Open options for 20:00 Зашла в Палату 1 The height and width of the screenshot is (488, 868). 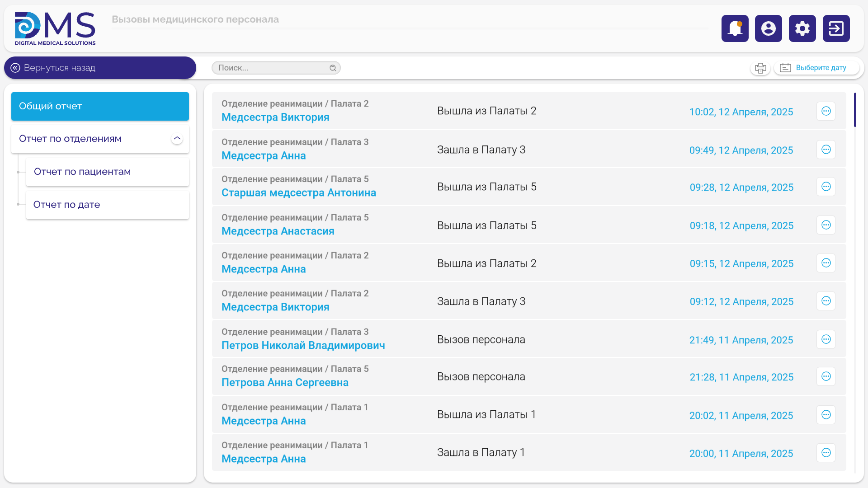click(826, 453)
